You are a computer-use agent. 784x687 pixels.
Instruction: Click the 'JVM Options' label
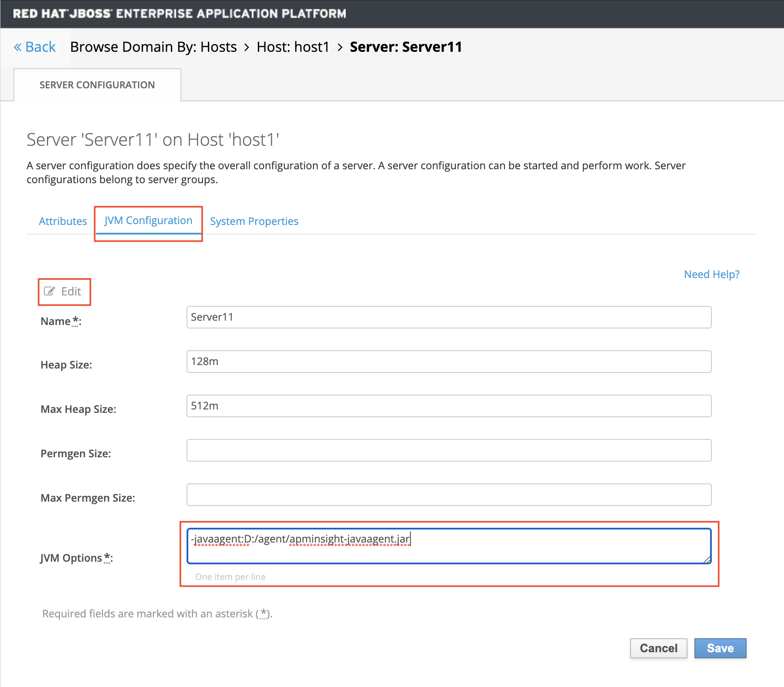77,558
